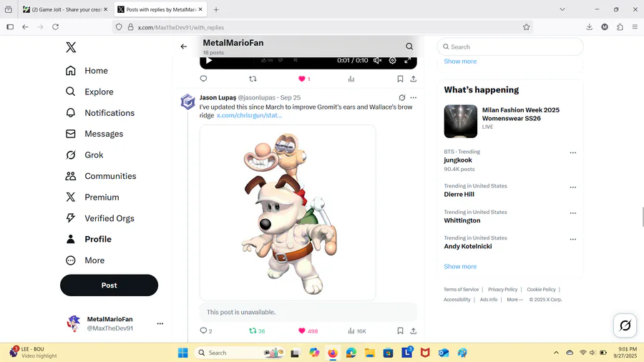Unmute the video sound
The width and height of the screenshot is (644, 362).
click(x=377, y=61)
